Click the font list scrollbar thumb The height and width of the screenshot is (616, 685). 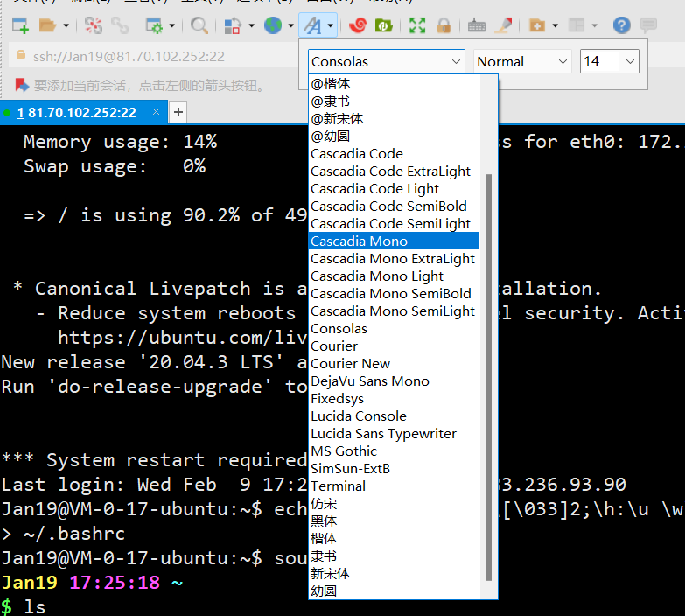(489, 377)
